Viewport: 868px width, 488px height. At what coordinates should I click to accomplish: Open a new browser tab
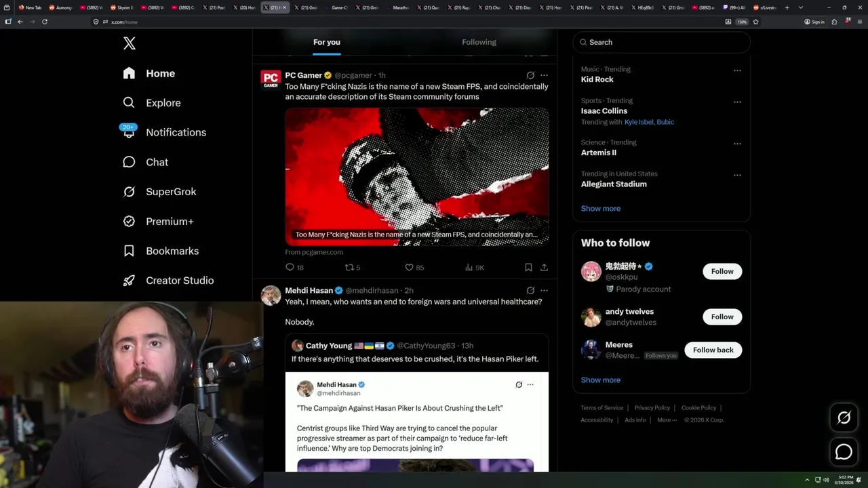click(787, 7)
